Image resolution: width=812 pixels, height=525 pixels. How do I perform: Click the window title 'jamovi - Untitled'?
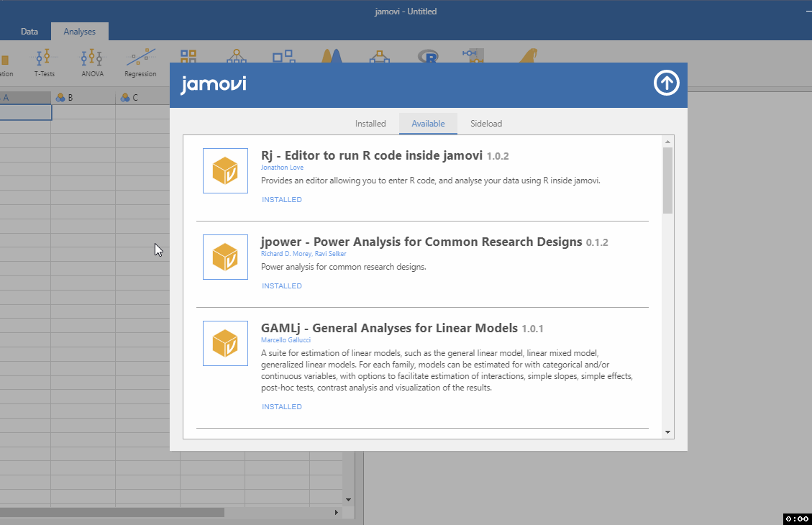406,12
